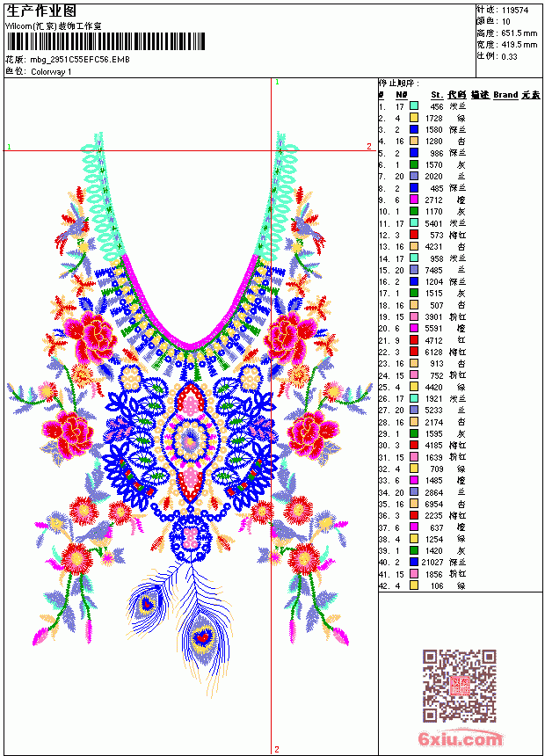
Task: Click stitch count '1485' in row 33
Action: pyautogui.click(x=434, y=480)
